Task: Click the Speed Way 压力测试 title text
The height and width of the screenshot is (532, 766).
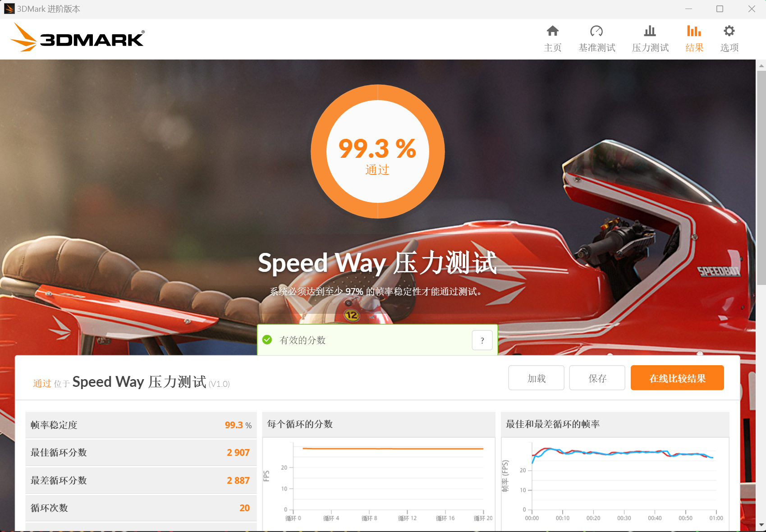Action: click(x=377, y=262)
